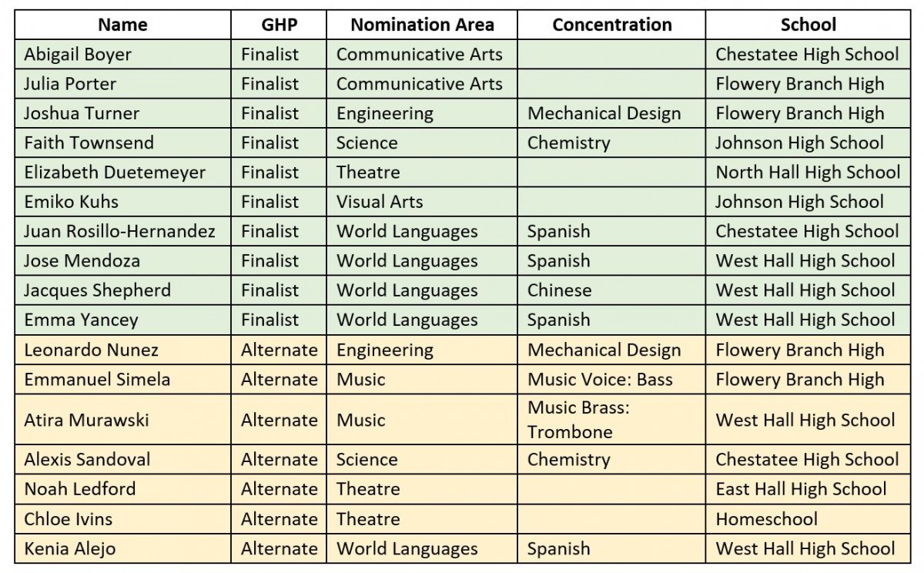Click the Music Voice: Bass cell

point(600,379)
